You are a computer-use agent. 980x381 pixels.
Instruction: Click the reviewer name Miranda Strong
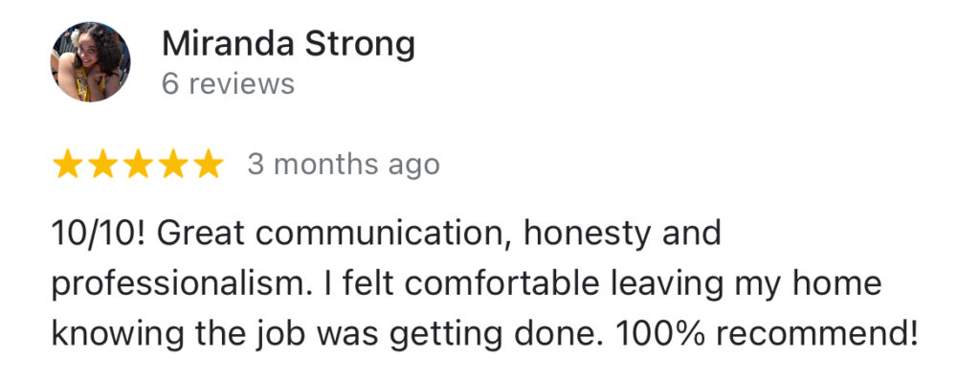[x=288, y=44]
